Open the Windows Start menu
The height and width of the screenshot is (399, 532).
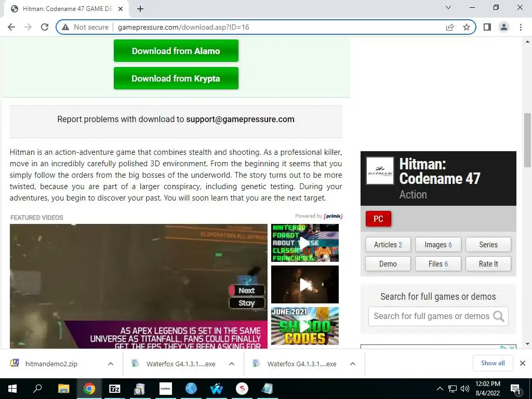click(12, 389)
